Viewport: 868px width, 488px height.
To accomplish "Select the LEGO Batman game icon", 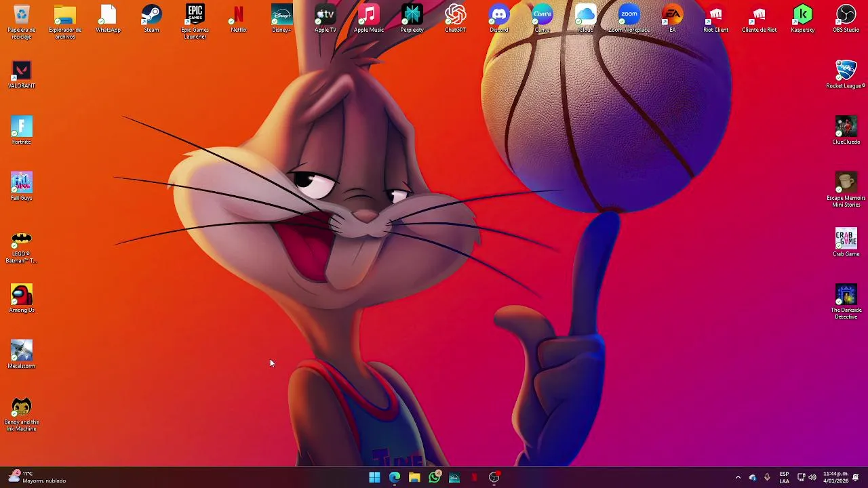I will [x=22, y=247].
